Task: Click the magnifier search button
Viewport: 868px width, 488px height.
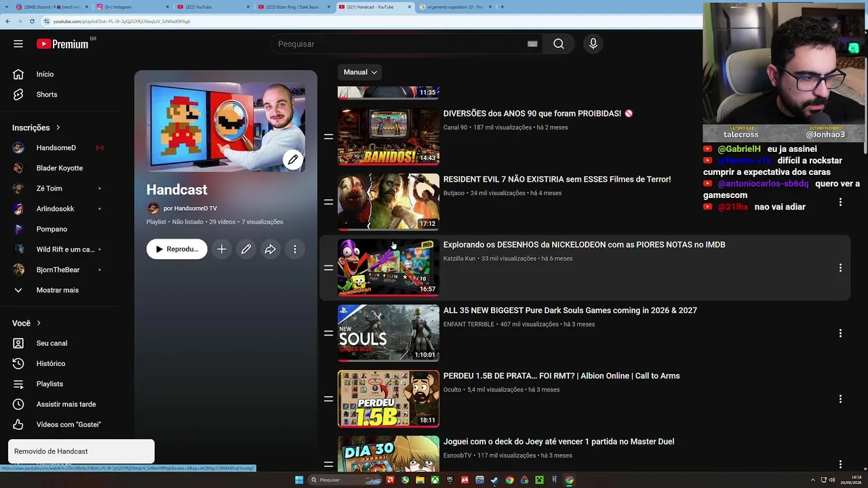Action: (558, 44)
